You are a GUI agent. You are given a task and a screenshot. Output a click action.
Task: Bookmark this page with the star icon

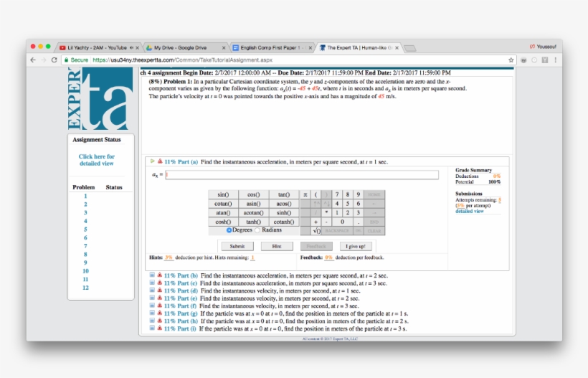click(x=511, y=60)
